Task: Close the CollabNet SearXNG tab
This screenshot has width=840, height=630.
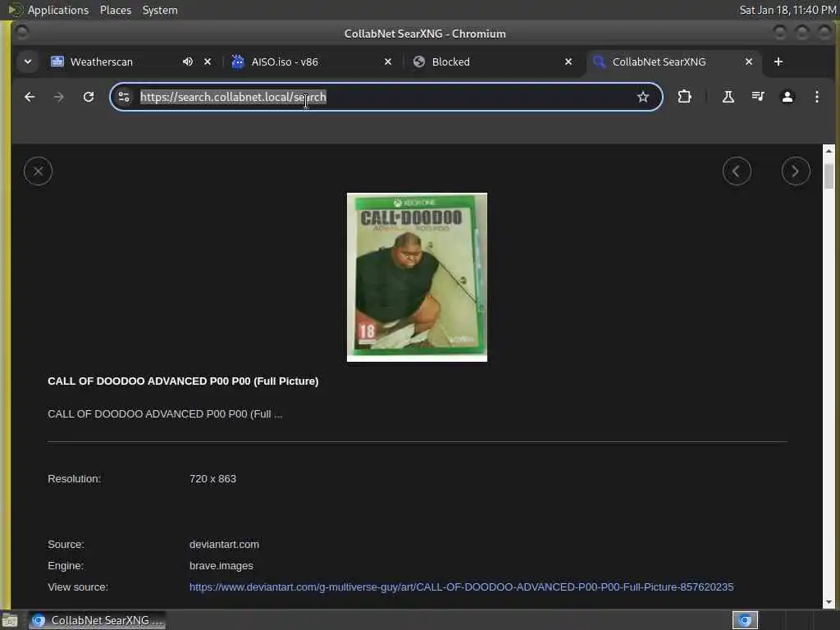Action: (749, 62)
